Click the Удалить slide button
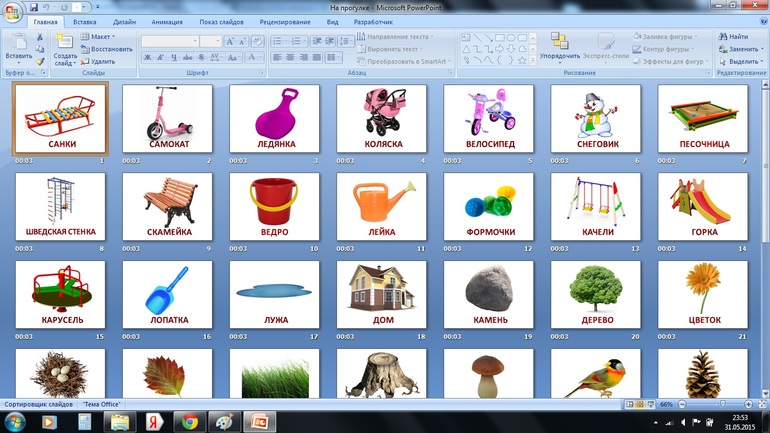 click(x=102, y=61)
